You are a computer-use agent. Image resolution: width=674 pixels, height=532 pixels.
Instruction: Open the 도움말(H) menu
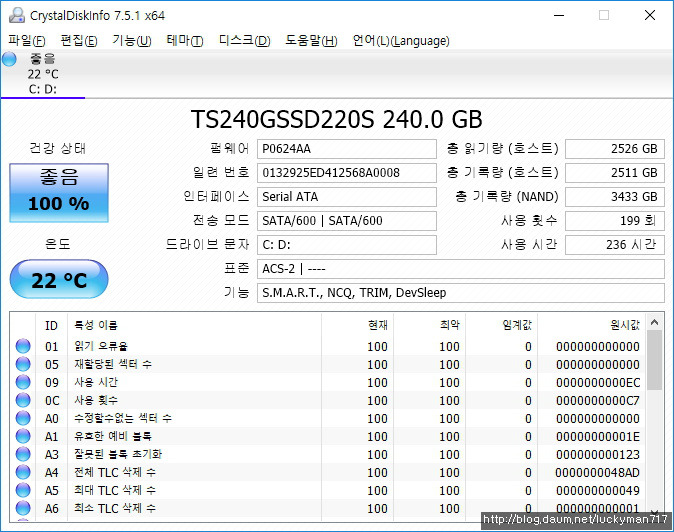tap(311, 41)
